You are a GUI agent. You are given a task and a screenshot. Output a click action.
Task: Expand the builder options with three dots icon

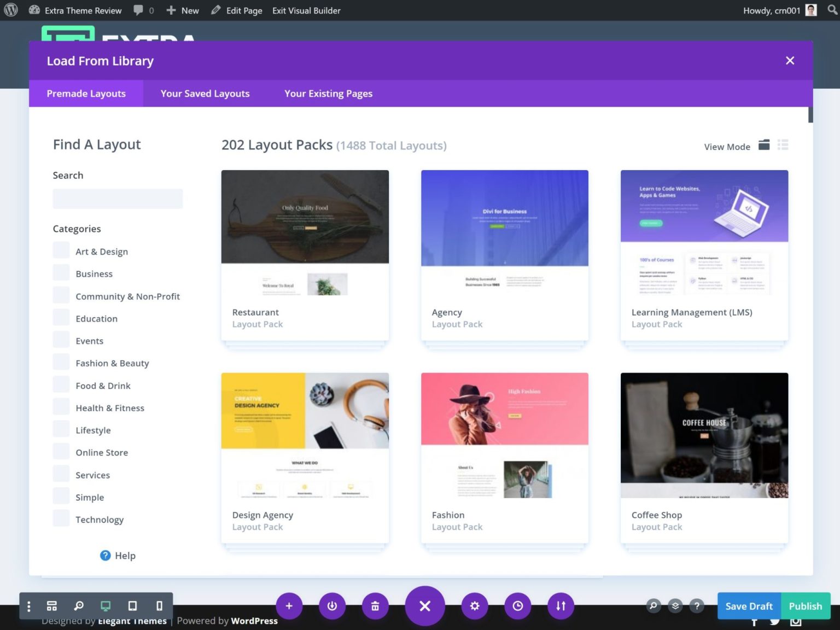(28, 605)
